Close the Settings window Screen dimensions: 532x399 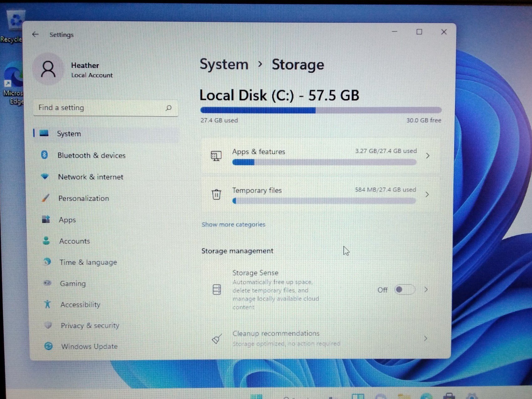(444, 32)
